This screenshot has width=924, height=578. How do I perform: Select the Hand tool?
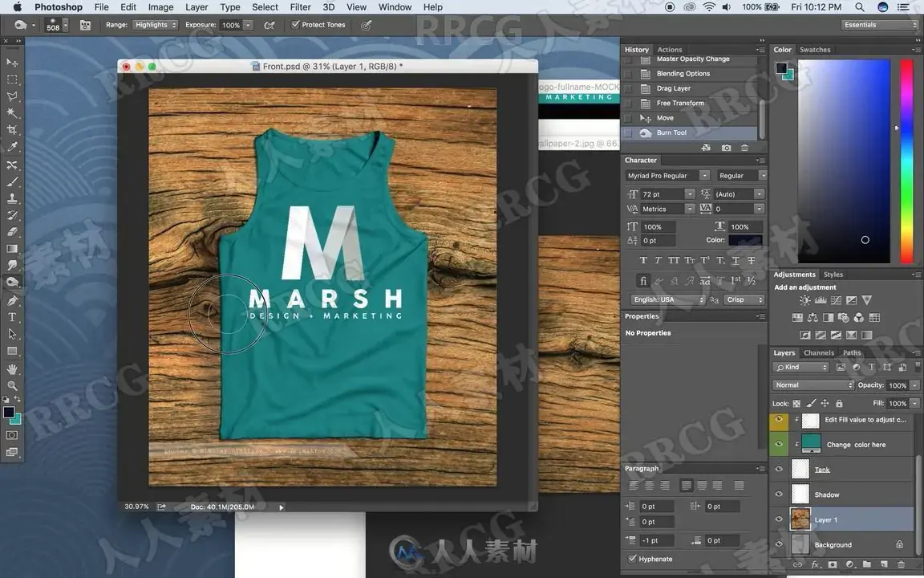[12, 369]
